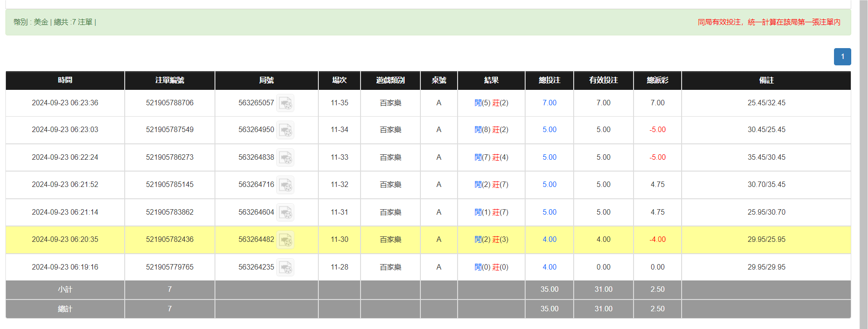Open replay icon for round 563264235
The width and height of the screenshot is (868, 329).
[x=285, y=267]
